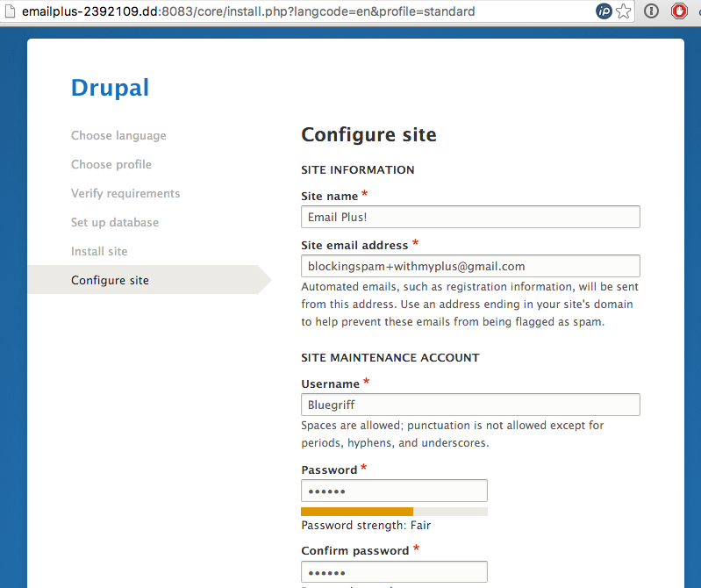Click the page document icon in address bar

10,11
